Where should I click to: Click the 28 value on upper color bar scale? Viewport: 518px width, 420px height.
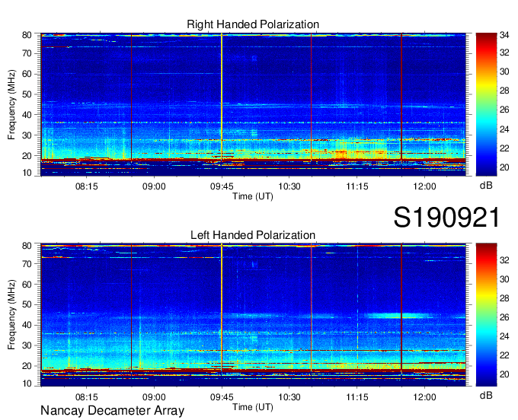click(x=504, y=91)
